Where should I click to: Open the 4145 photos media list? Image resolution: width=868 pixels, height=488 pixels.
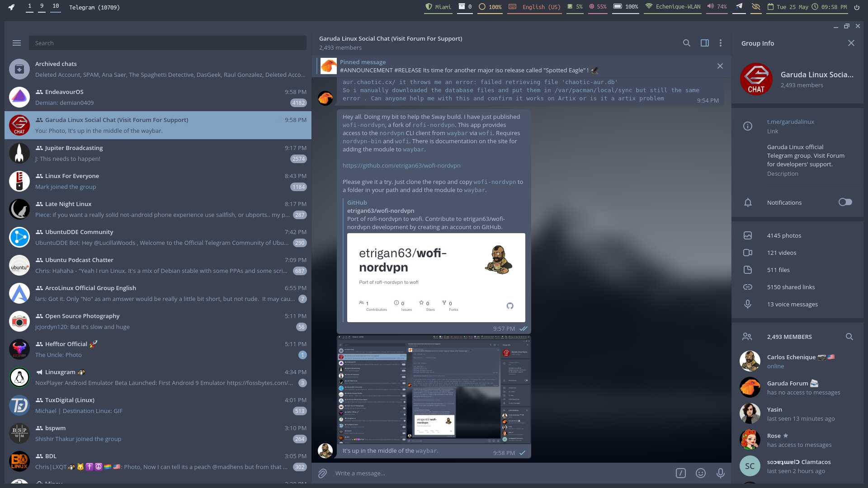[x=797, y=235]
